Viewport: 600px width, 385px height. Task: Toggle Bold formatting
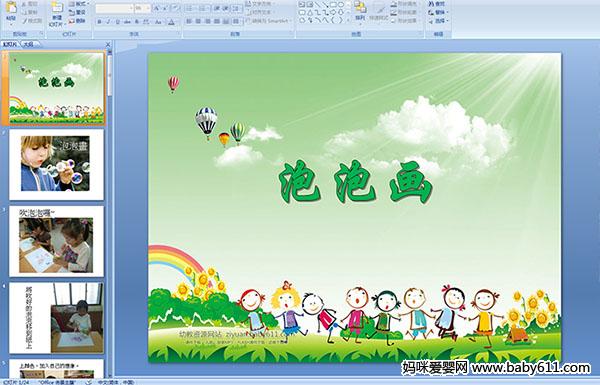pos(99,22)
